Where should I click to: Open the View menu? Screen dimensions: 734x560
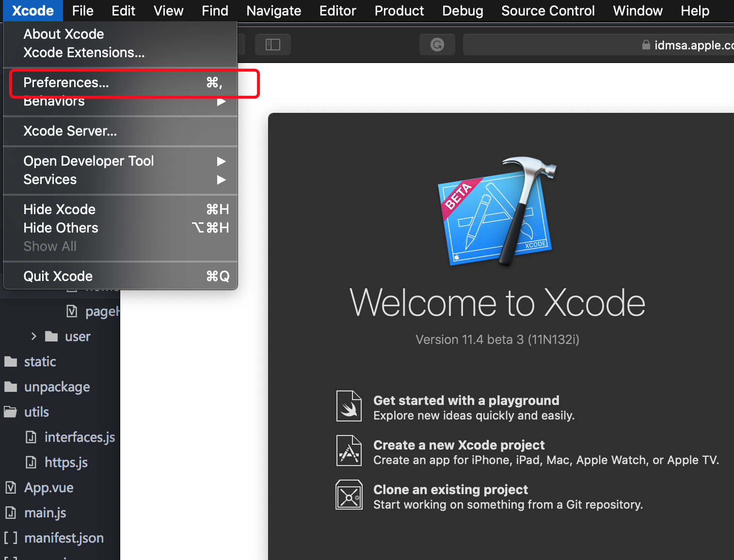tap(169, 11)
